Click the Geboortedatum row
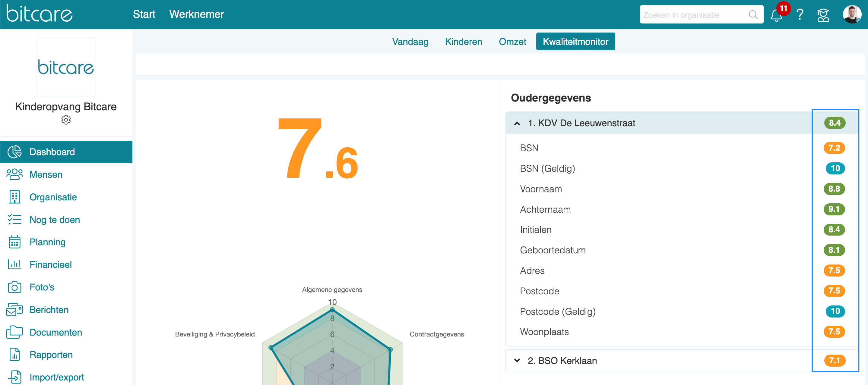The height and width of the screenshot is (385, 868). pos(682,250)
